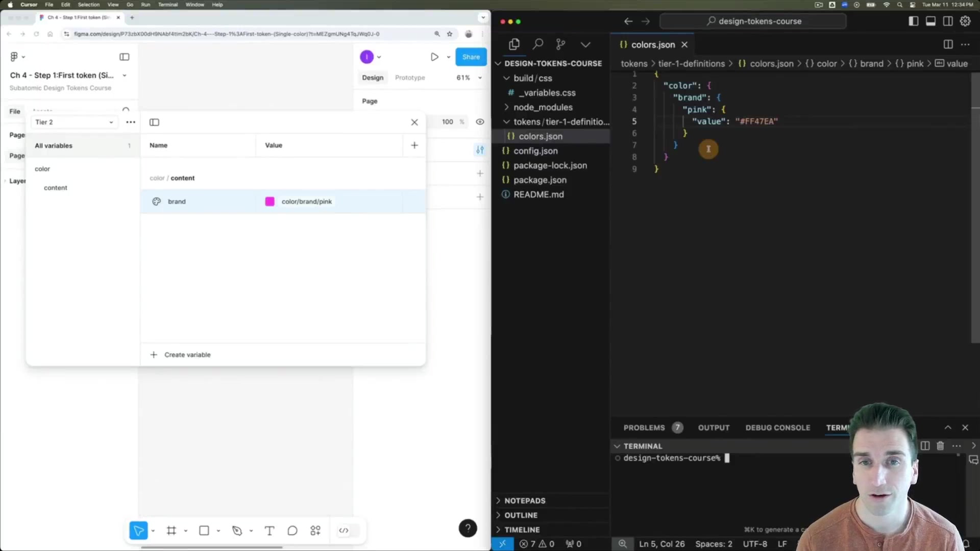Switch to the Design tab

click(373, 78)
